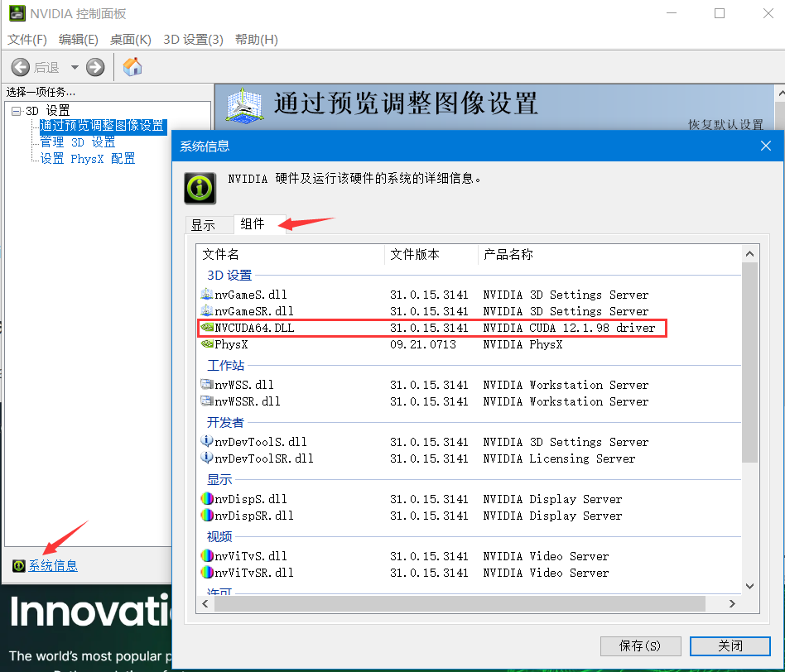This screenshot has width=785, height=672.
Task: Click the green info icon in System Information dialog
Action: pos(200,188)
